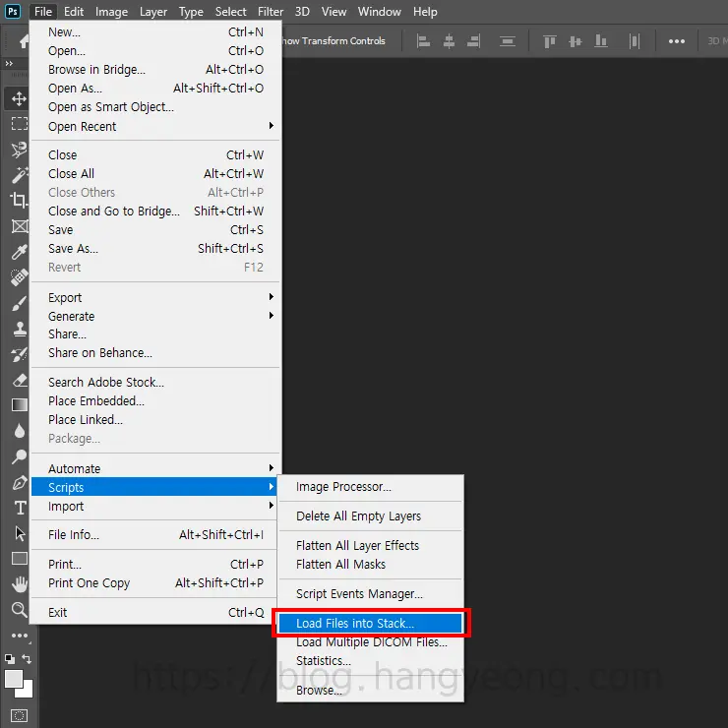
Task: Choose Image Processor from Scripts submenu
Action: (343, 486)
